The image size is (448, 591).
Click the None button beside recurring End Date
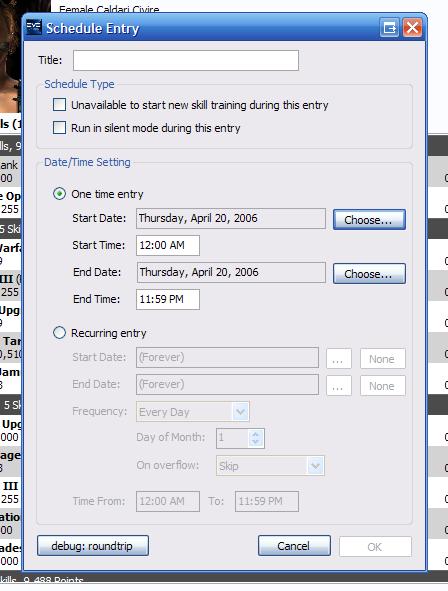382,386
